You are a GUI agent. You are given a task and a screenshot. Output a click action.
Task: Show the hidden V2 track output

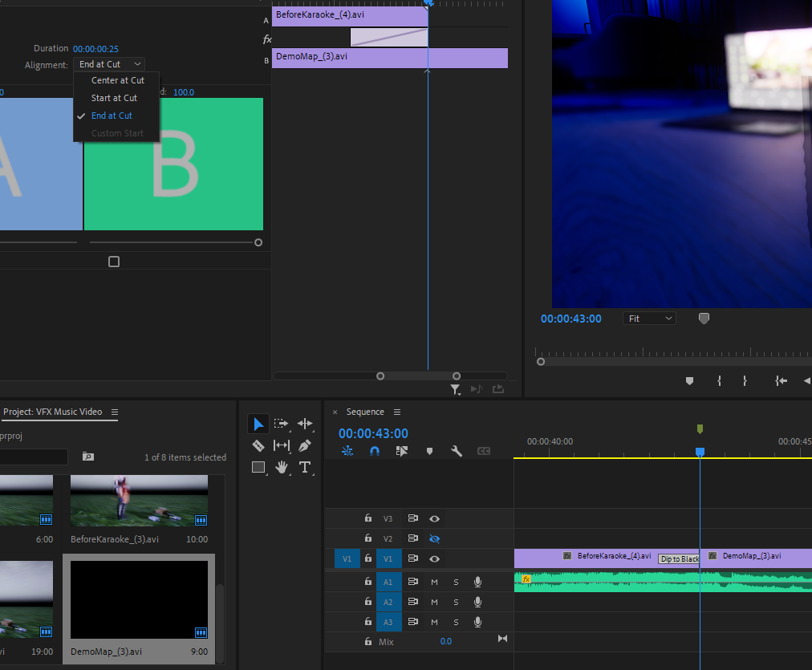[434, 538]
